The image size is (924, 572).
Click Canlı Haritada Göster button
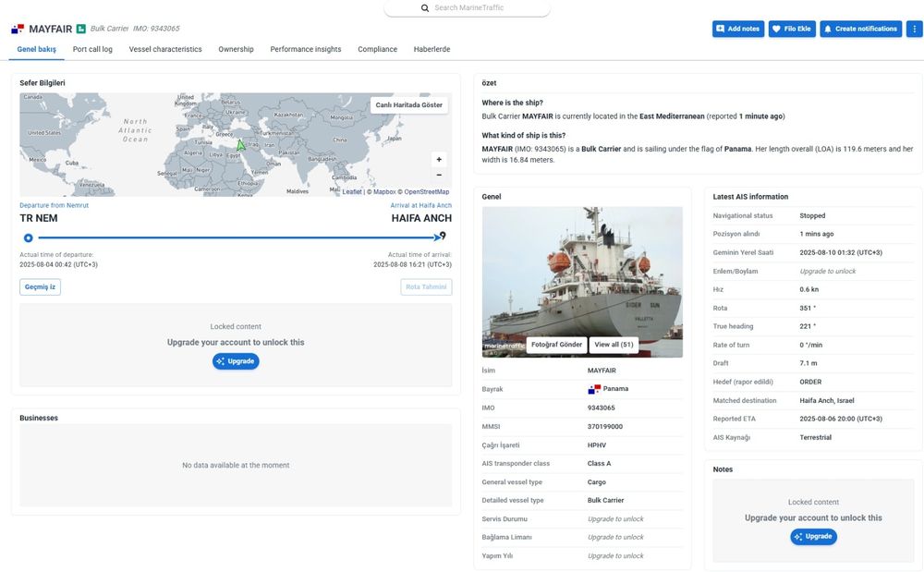[x=409, y=104]
